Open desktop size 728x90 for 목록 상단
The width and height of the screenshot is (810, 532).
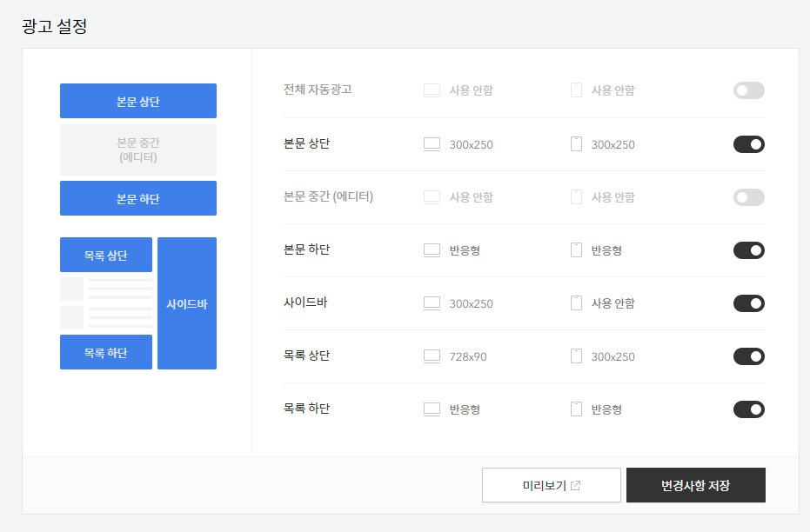pos(467,357)
